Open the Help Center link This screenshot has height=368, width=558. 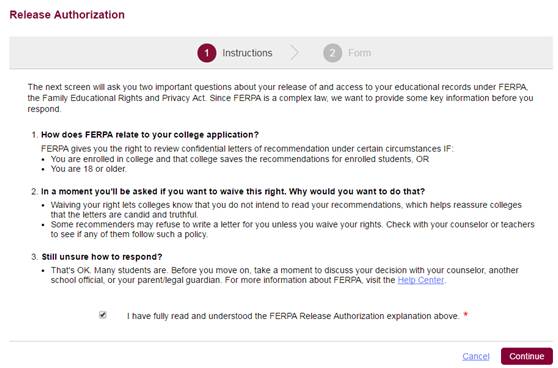pyautogui.click(x=421, y=280)
